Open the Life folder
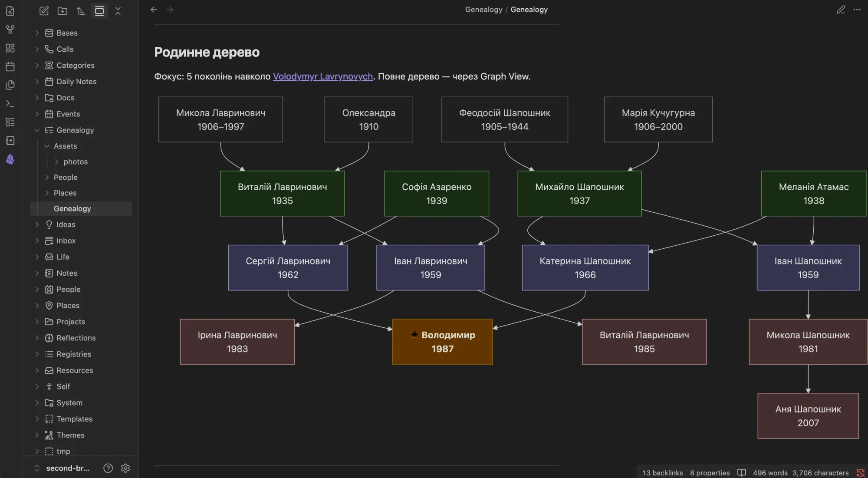Image resolution: width=868 pixels, height=478 pixels. point(81,257)
